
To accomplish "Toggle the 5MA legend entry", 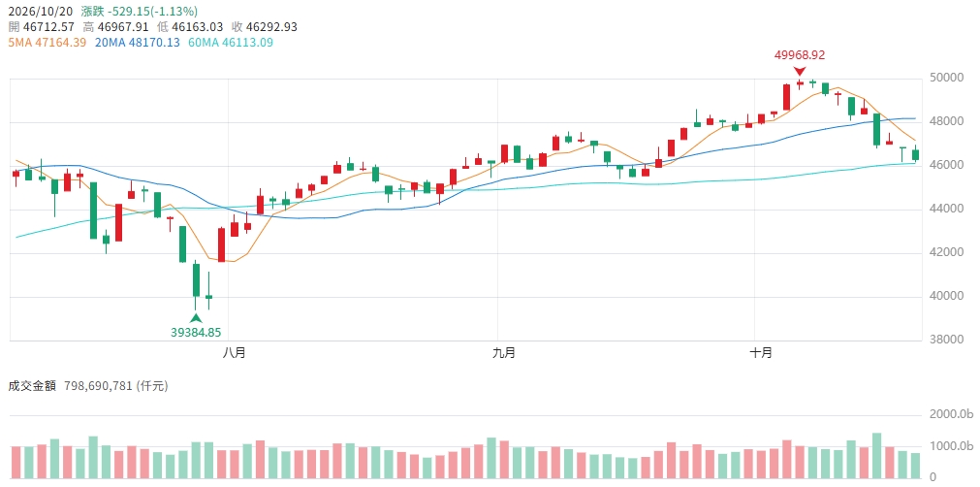I will coord(47,43).
